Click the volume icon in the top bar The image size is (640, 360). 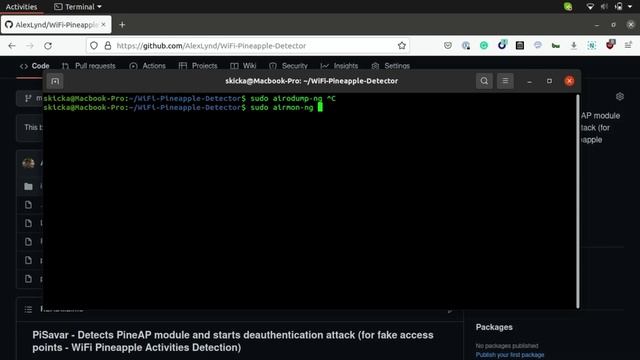[604, 7]
